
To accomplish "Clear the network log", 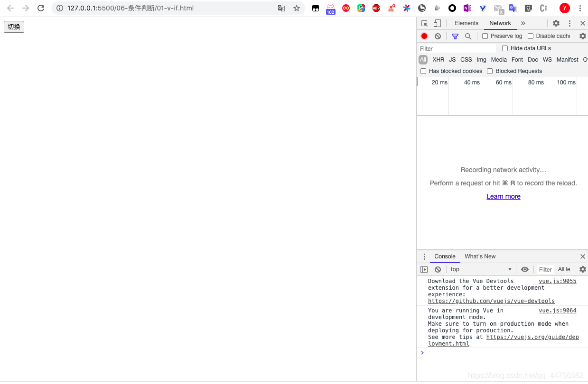I will (438, 36).
